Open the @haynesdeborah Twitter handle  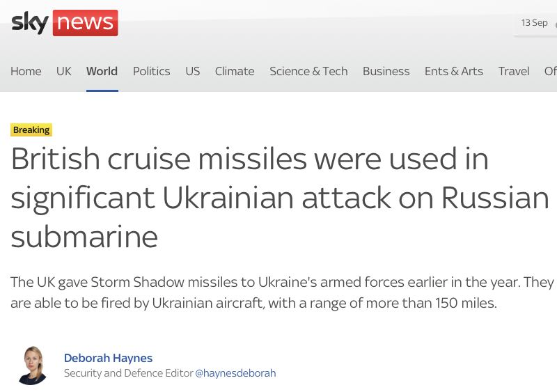[235, 373]
